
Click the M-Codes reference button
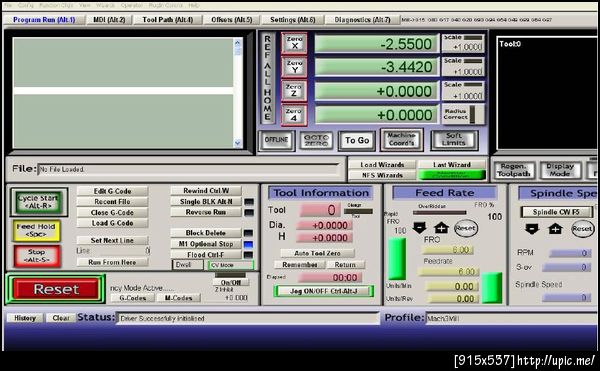[178, 298]
